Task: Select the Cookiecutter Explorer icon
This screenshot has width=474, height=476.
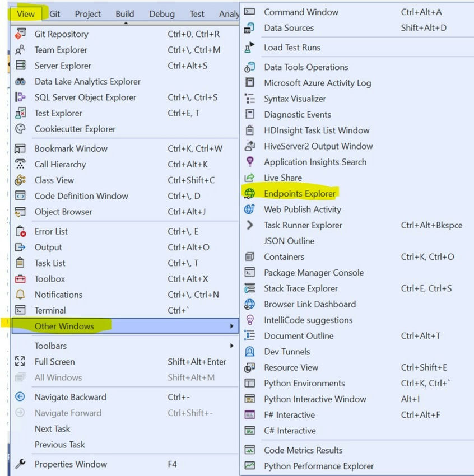Action: coord(21,129)
